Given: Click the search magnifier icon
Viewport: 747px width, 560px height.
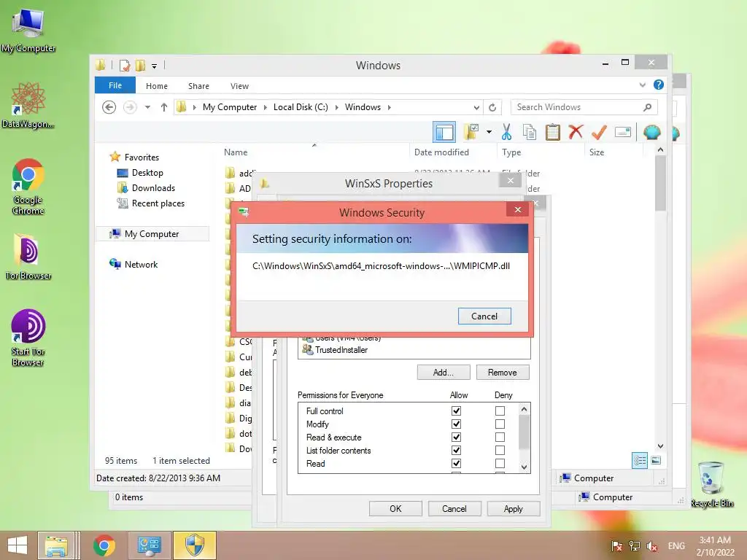Looking at the screenshot, I should [647, 107].
